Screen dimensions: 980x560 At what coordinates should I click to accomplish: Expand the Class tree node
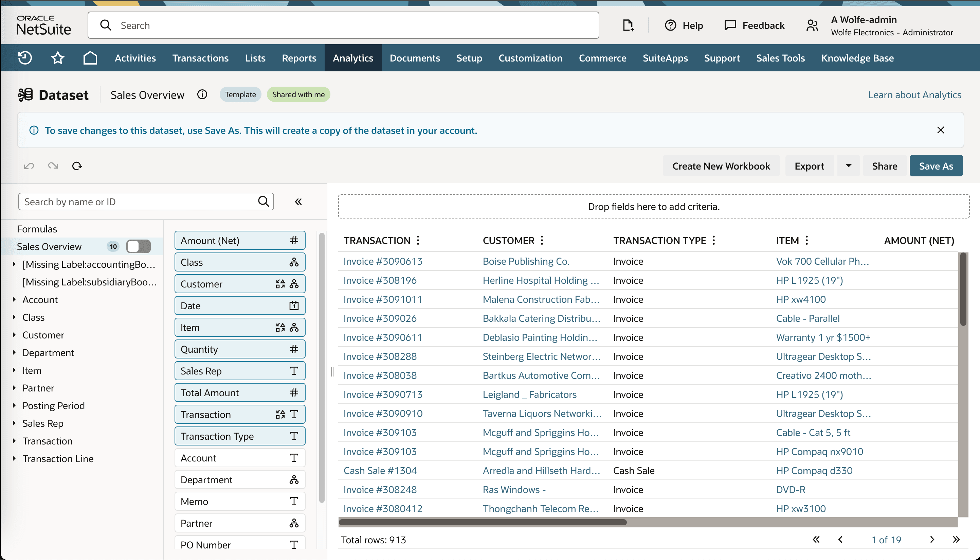(x=14, y=317)
